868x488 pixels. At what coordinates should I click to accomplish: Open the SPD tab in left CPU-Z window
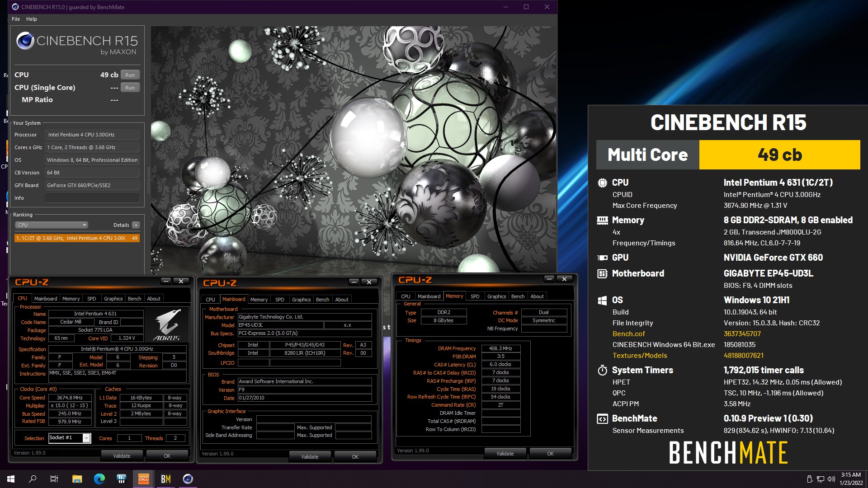[x=92, y=299]
